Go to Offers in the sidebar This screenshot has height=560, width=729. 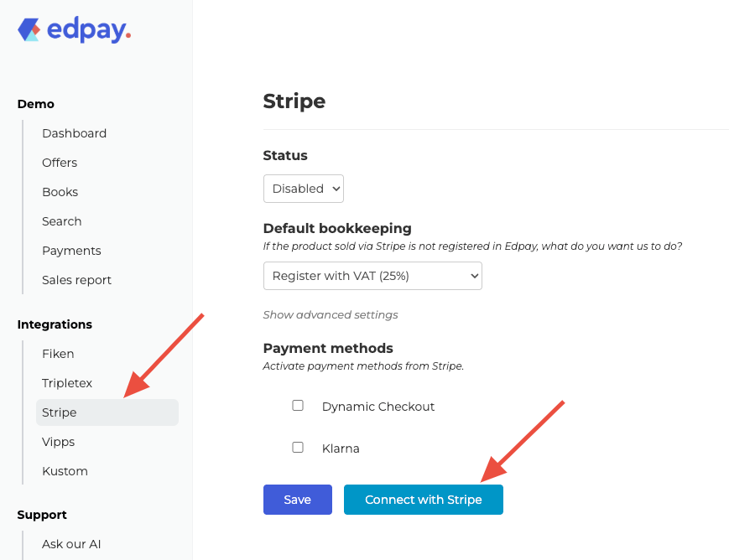60,163
